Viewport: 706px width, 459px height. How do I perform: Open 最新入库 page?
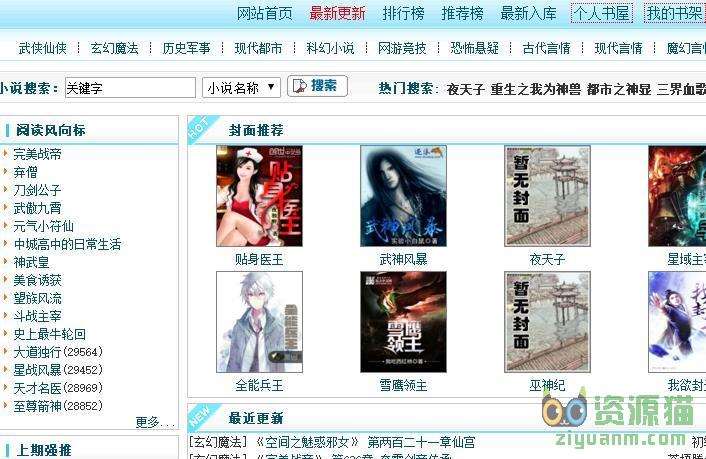point(528,14)
